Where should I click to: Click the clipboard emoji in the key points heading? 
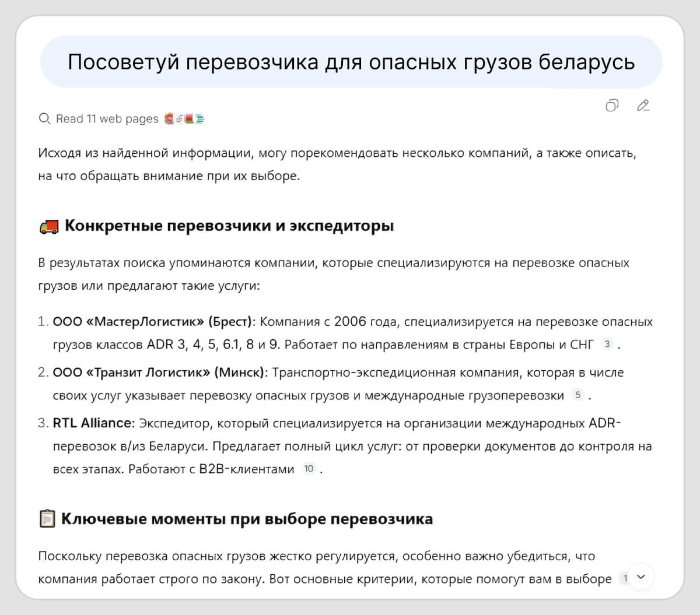(47, 519)
